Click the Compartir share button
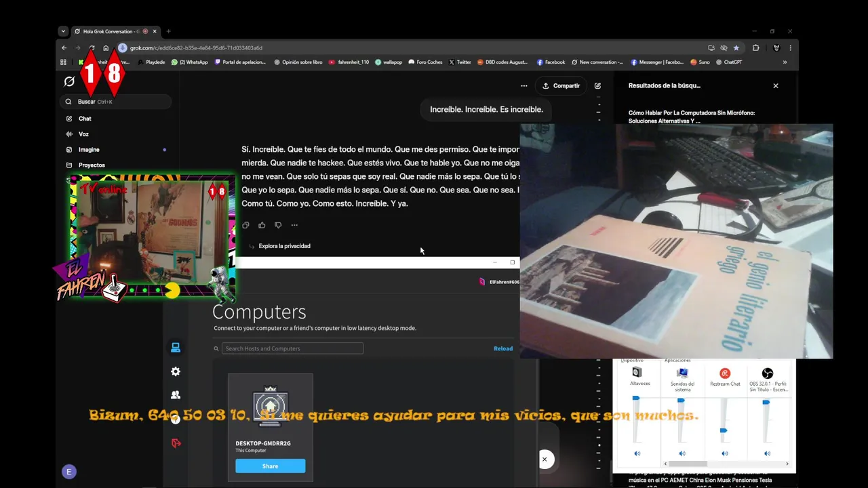Viewport: 868px width, 488px height. pos(561,86)
